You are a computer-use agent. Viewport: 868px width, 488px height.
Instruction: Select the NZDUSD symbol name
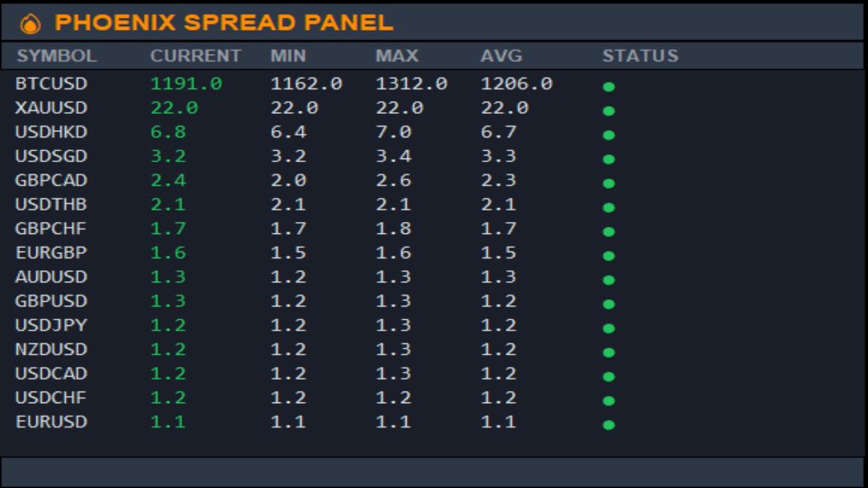click(x=51, y=349)
